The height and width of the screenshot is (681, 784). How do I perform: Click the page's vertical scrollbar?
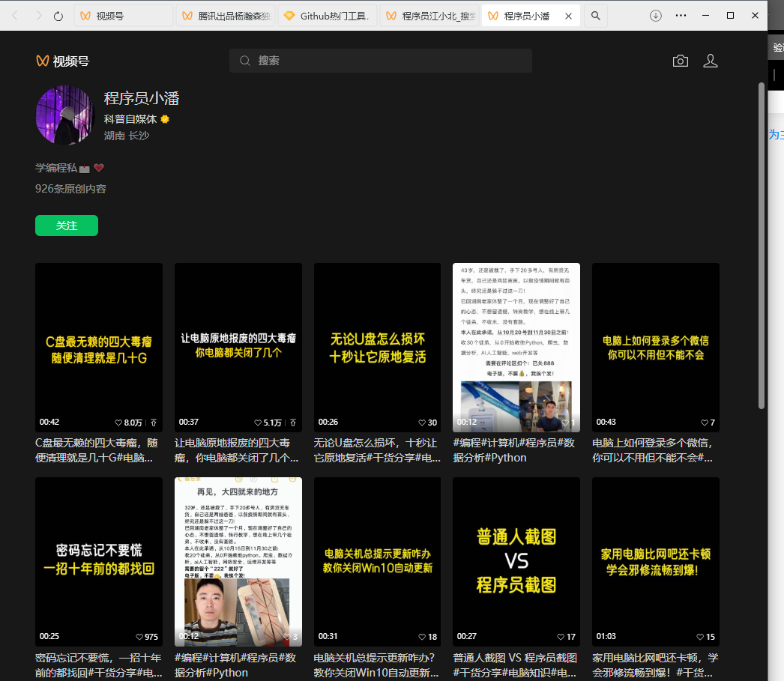762,246
